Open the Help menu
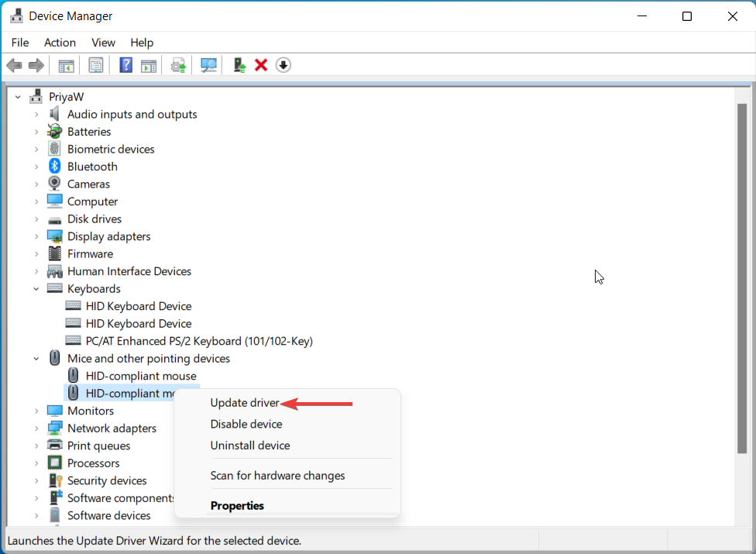Image resolution: width=756 pixels, height=554 pixels. (142, 43)
